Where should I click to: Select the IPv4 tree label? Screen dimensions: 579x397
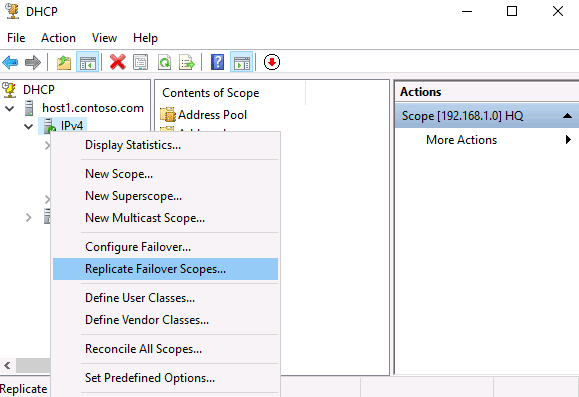[72, 126]
